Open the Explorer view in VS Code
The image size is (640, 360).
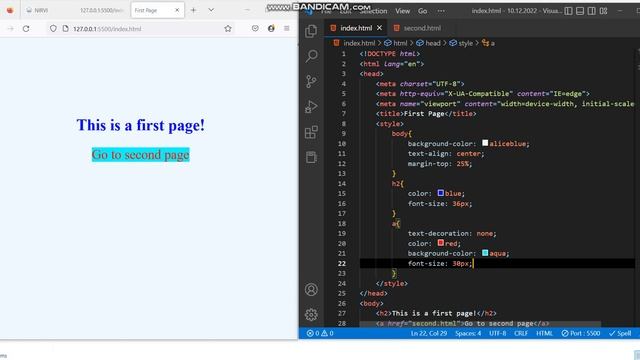coord(311,31)
